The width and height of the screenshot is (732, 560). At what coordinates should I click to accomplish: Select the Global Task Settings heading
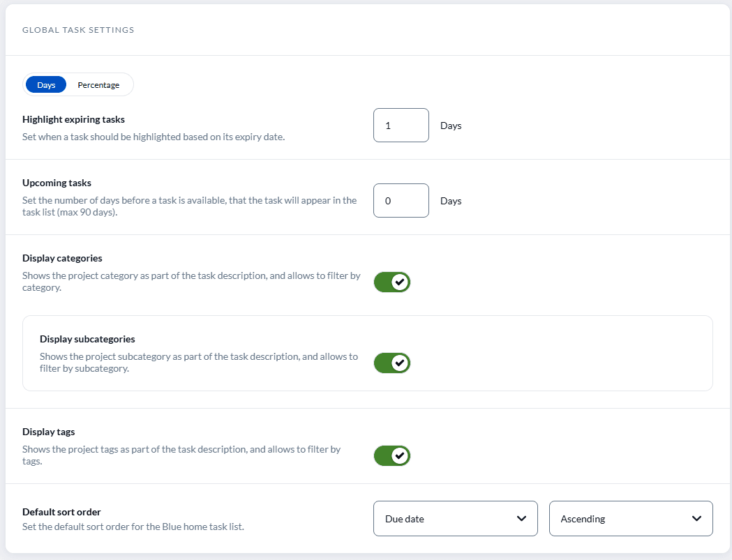pyautogui.click(x=77, y=29)
